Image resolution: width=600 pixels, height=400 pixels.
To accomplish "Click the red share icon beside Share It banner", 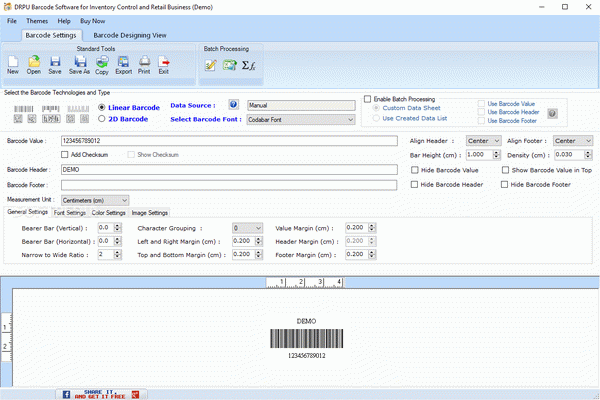I will point(135,394).
